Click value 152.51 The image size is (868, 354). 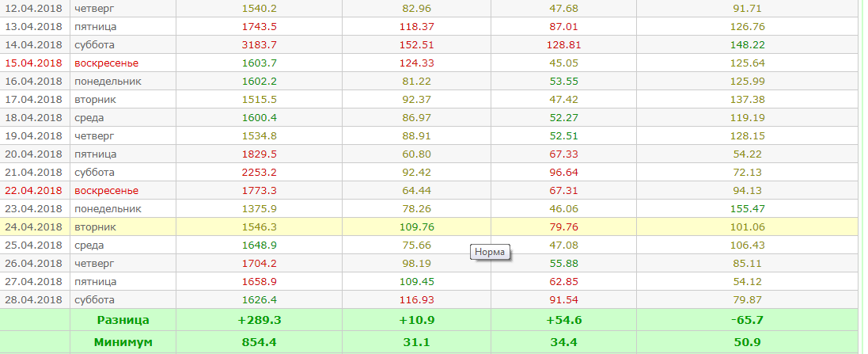(417, 45)
